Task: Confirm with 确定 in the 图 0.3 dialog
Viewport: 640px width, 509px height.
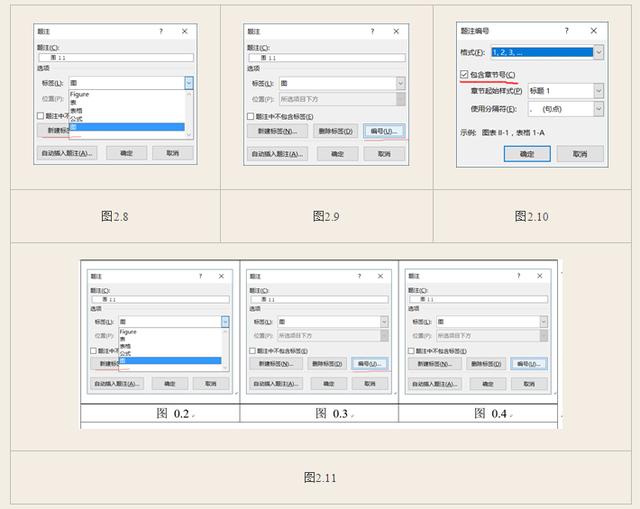Action: [x=329, y=384]
